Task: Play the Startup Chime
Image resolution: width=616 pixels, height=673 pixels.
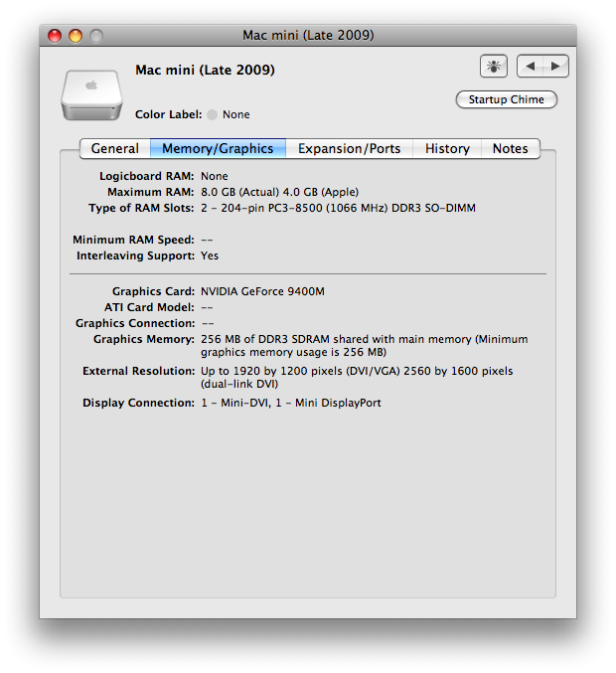Action: [506, 99]
